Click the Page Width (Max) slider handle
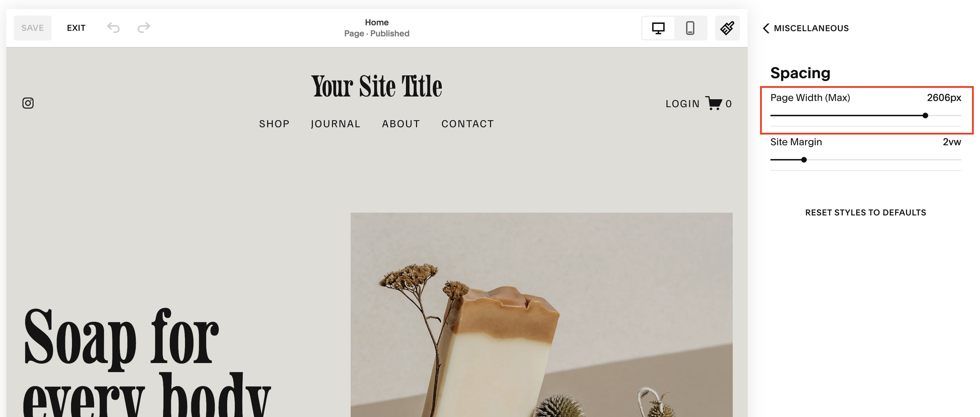 (925, 116)
